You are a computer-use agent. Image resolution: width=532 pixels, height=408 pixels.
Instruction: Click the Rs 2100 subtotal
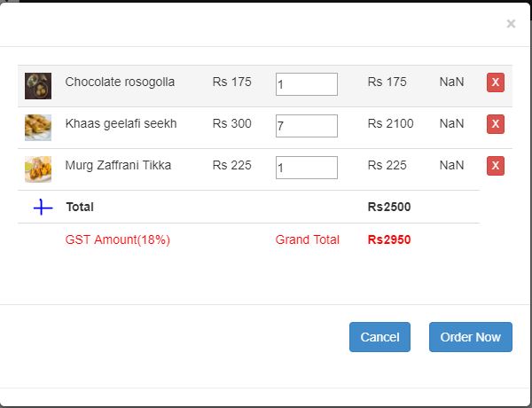(390, 123)
